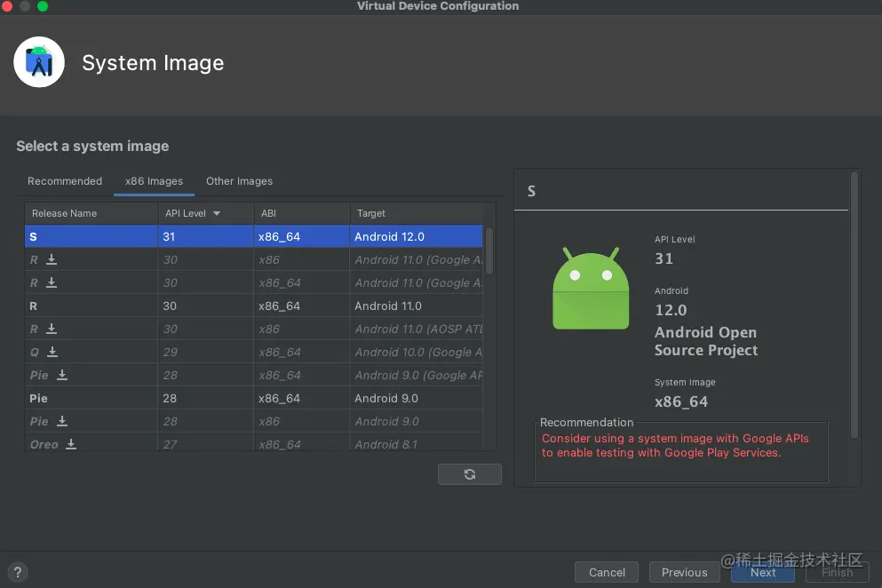Open help with question mark button

coord(18,572)
